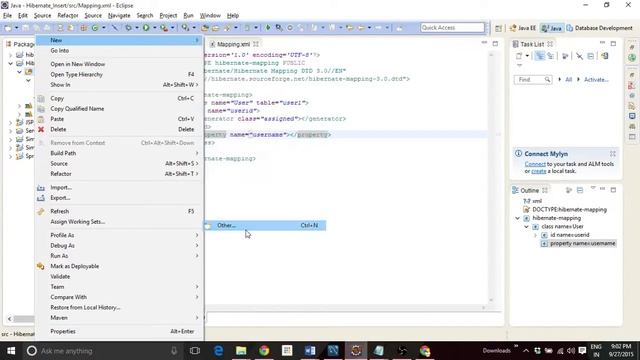640x360 pixels.
Task: Toggle Scheduled presentation in Task List
Action: pyautogui.click(x=551, y=56)
